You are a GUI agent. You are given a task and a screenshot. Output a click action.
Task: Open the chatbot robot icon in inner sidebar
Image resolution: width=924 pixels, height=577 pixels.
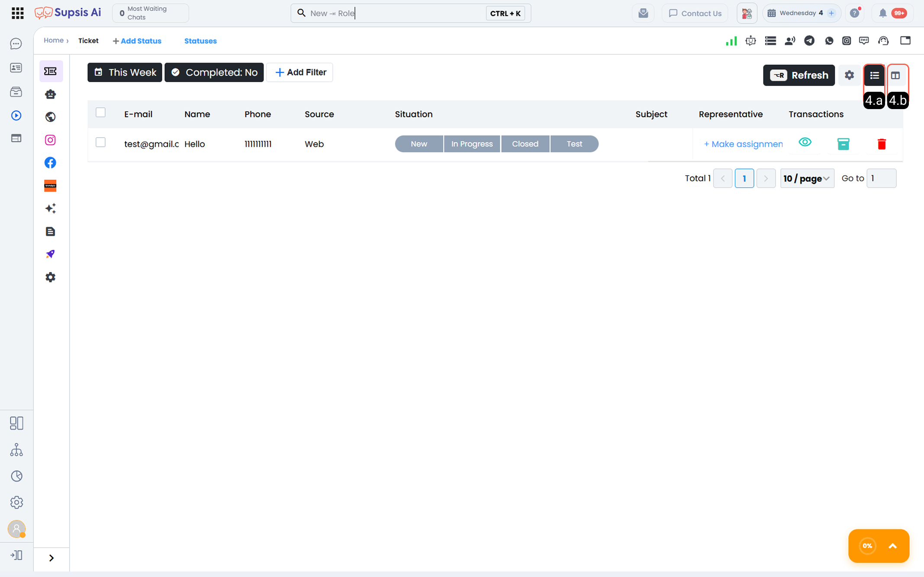(x=51, y=94)
